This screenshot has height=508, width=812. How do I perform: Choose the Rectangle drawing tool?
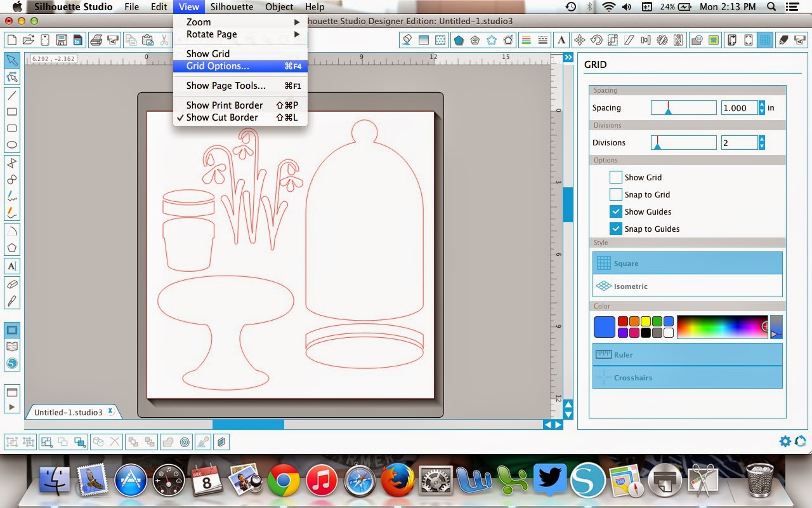coord(11,112)
